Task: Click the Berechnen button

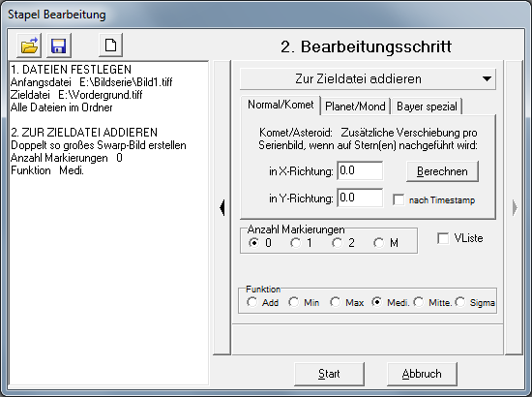Action: (x=442, y=171)
